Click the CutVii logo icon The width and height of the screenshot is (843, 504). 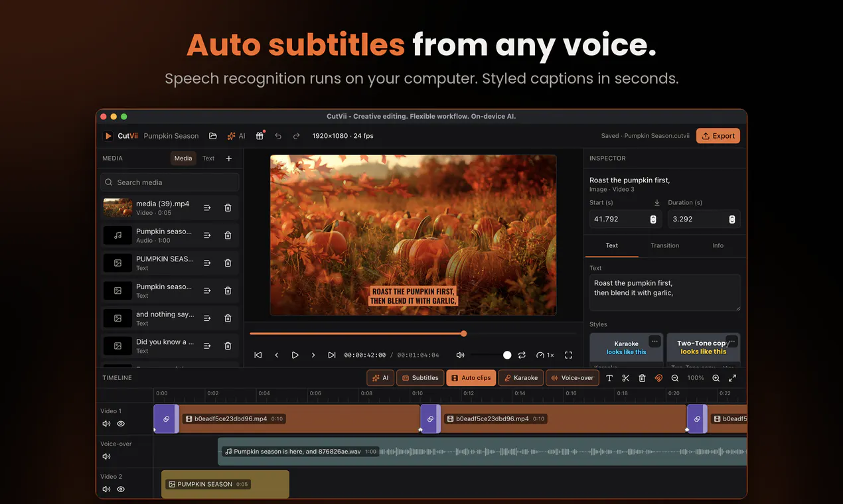tap(108, 136)
